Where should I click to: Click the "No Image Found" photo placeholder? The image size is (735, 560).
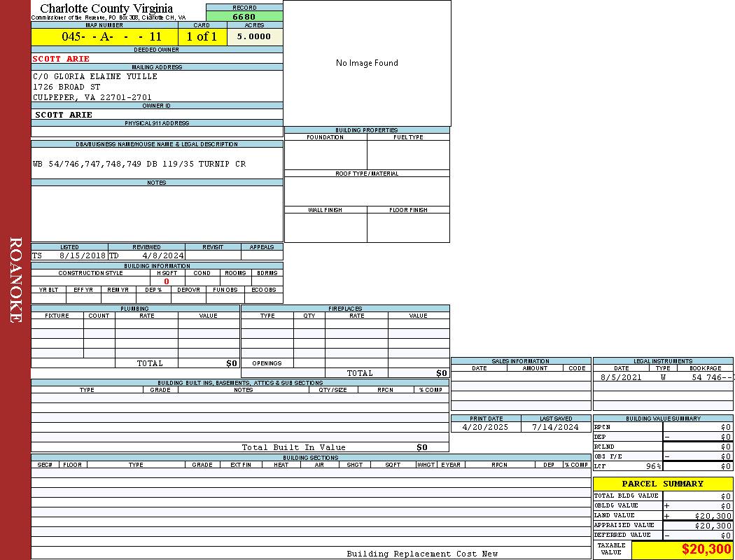[x=367, y=63]
